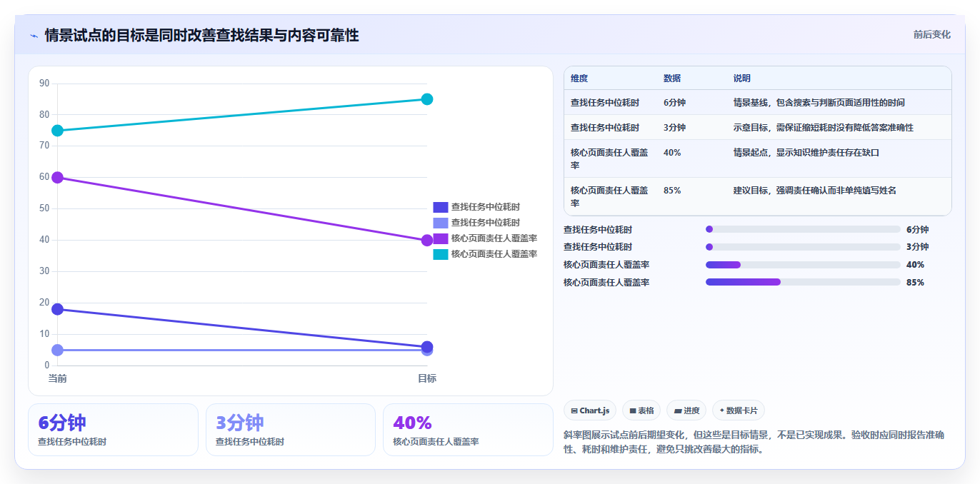
Task: Click the light blue data point at 当前
Action: pyautogui.click(x=57, y=350)
